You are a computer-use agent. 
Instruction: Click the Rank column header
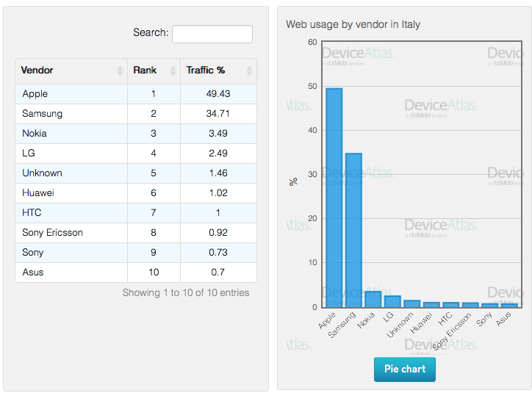pyautogui.click(x=154, y=71)
